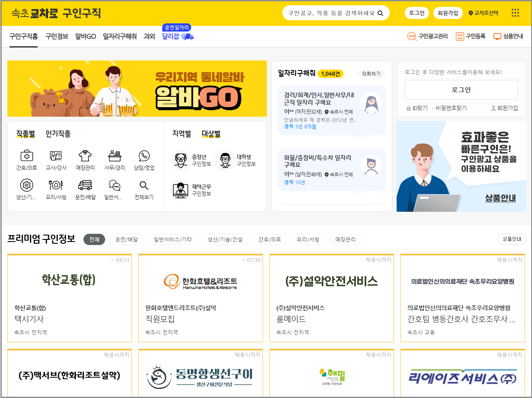Open the apps grid icon in header
This screenshot has height=398, width=532.
pos(515,13)
